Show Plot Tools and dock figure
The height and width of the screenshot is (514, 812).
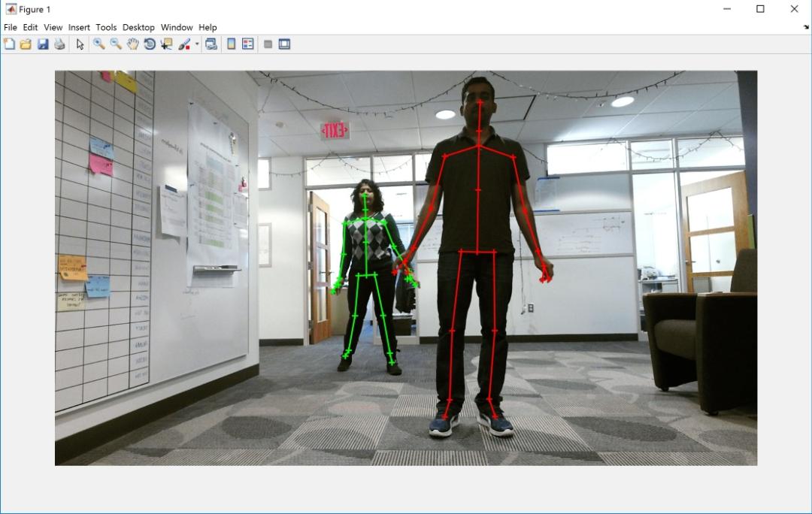284,44
